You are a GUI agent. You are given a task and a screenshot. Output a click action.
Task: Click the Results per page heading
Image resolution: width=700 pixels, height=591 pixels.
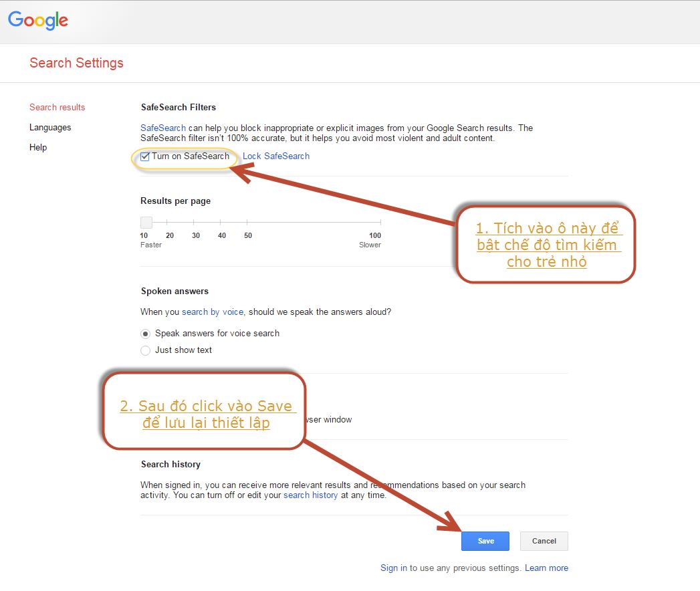pos(175,201)
